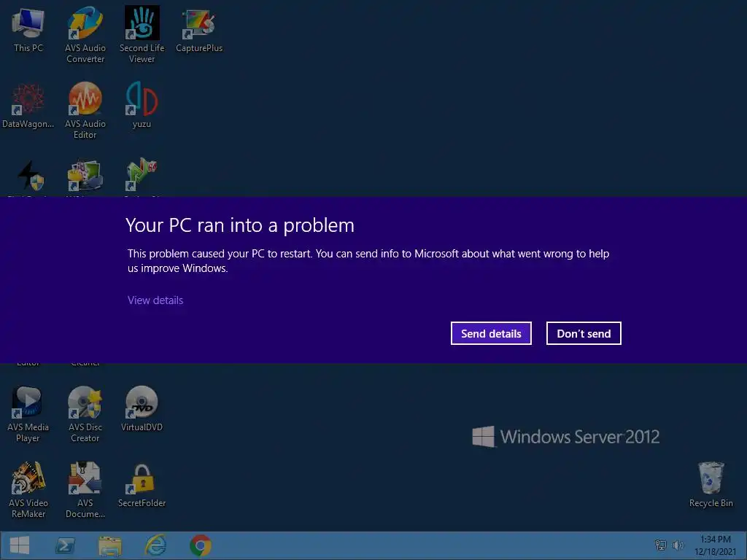Open the This PC desktop icon
This screenshot has width=747, height=560.
tap(28, 30)
